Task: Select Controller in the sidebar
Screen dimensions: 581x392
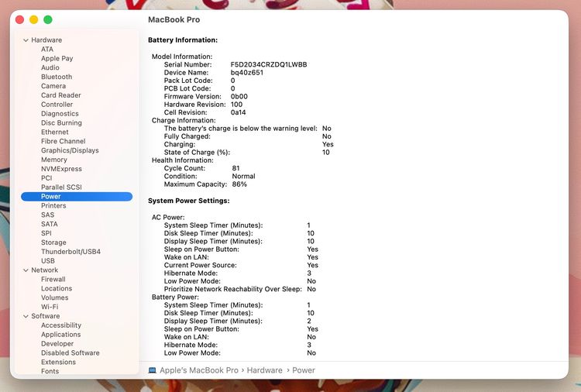Action: pos(57,105)
